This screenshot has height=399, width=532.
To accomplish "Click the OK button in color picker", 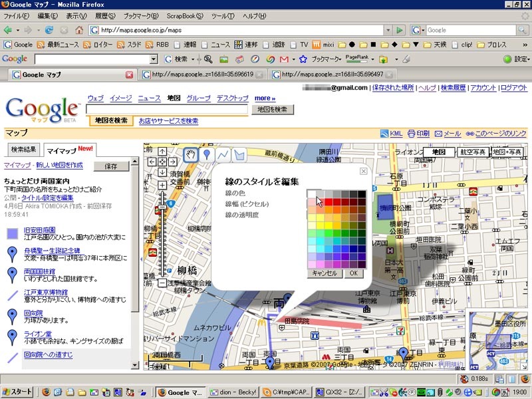I will 354,273.
